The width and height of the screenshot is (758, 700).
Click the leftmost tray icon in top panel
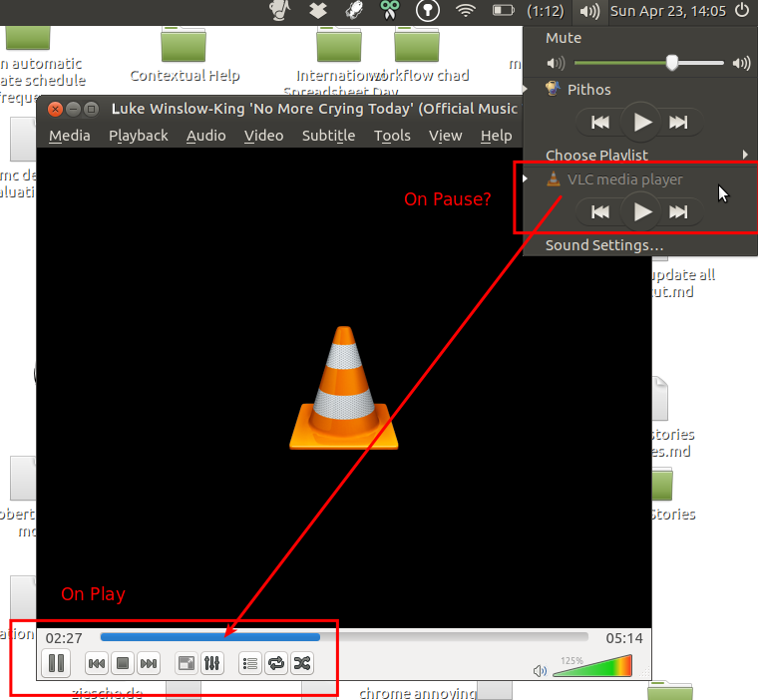(x=279, y=11)
